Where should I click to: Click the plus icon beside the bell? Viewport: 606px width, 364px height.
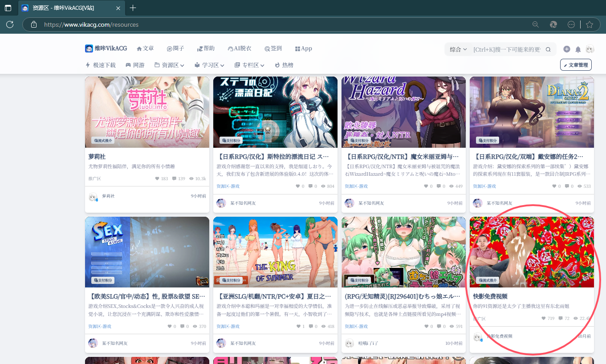[566, 49]
